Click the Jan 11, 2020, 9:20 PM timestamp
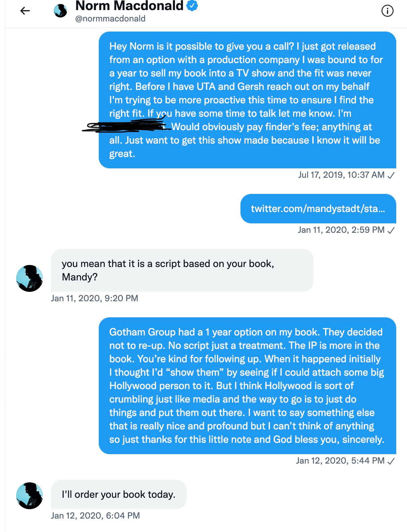 (94, 298)
